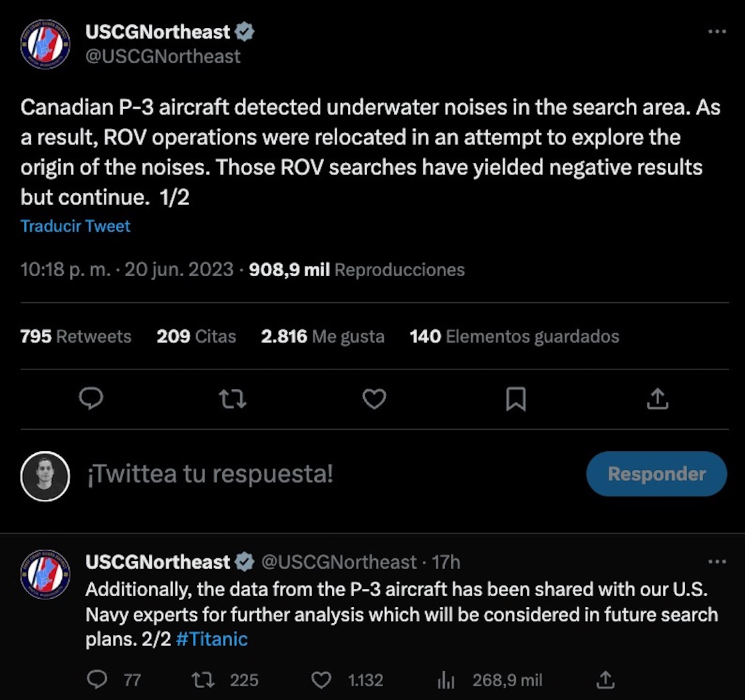
Task: Click the reply icon under main tweet
Action: click(90, 399)
